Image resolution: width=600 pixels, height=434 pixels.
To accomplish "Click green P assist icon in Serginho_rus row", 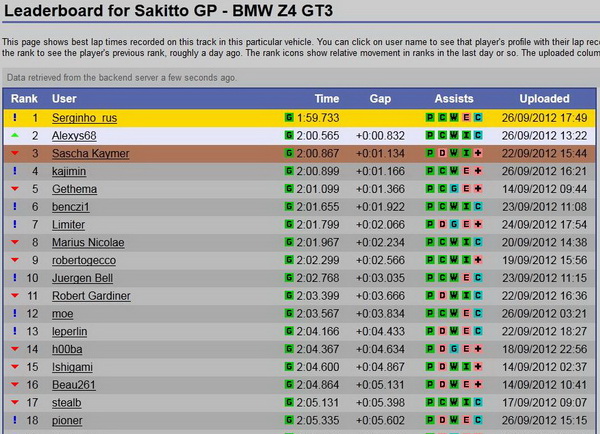I will (x=430, y=117).
